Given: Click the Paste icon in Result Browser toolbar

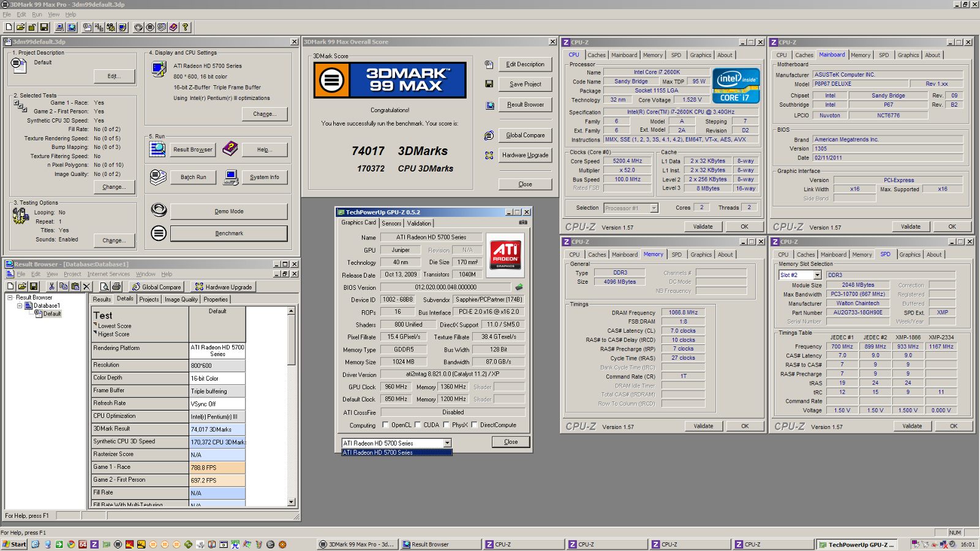Looking at the screenshot, I should coord(75,286).
